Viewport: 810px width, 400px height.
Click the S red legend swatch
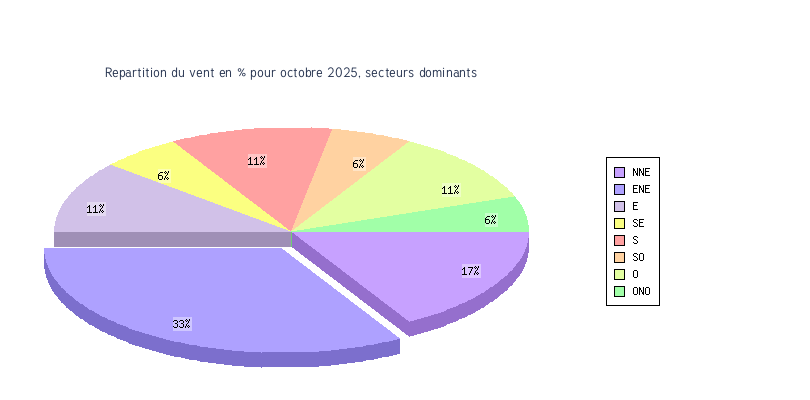[x=619, y=240]
